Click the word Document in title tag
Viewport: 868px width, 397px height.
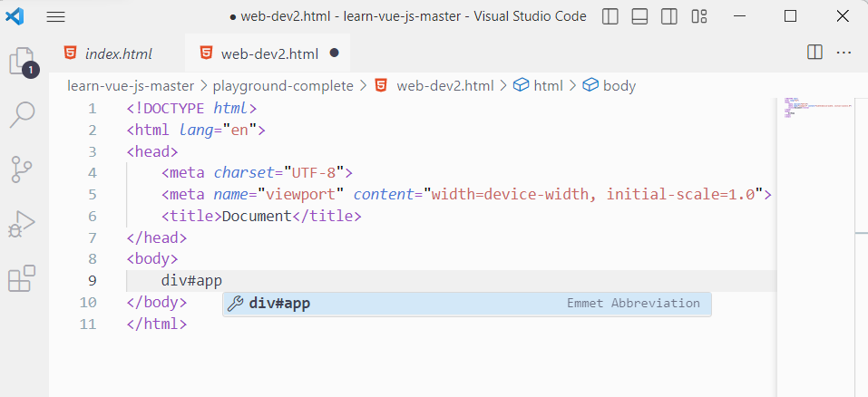coord(257,217)
